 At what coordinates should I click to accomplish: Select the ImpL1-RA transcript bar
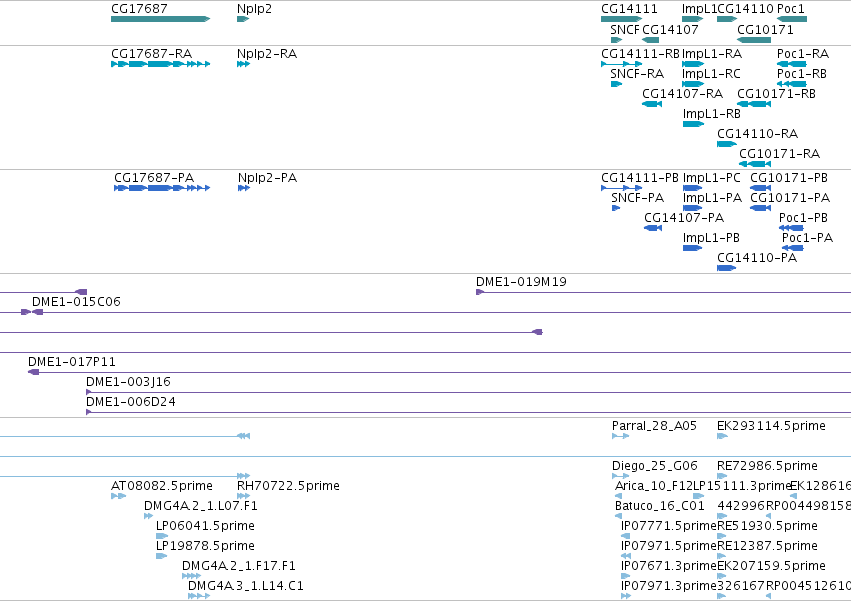(x=693, y=64)
